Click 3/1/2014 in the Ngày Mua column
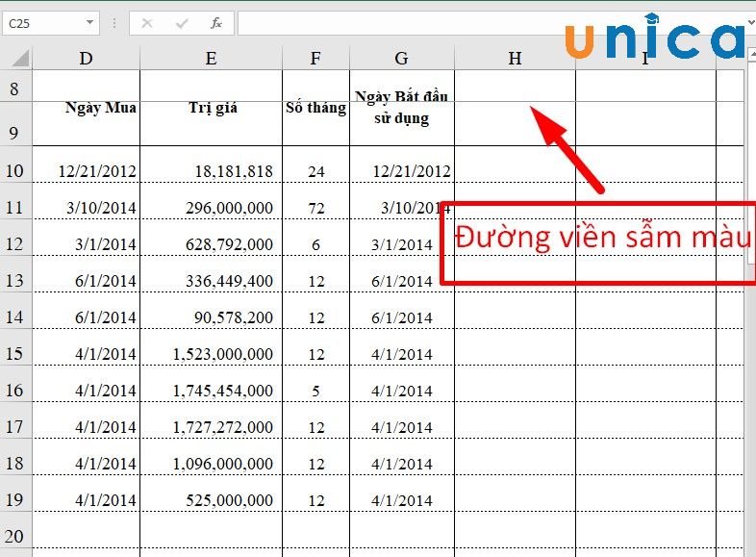The width and height of the screenshot is (756, 557). coord(86,238)
